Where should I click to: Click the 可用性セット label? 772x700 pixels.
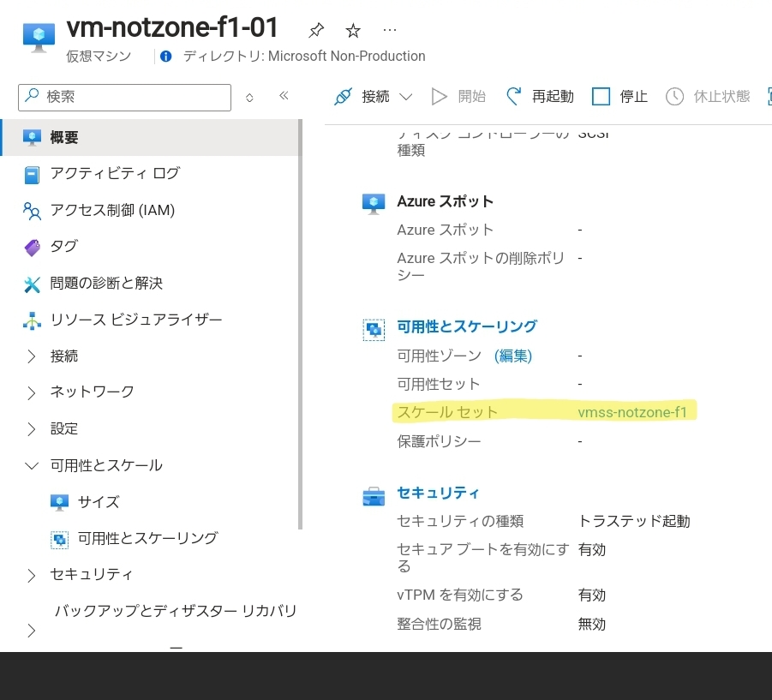click(438, 384)
